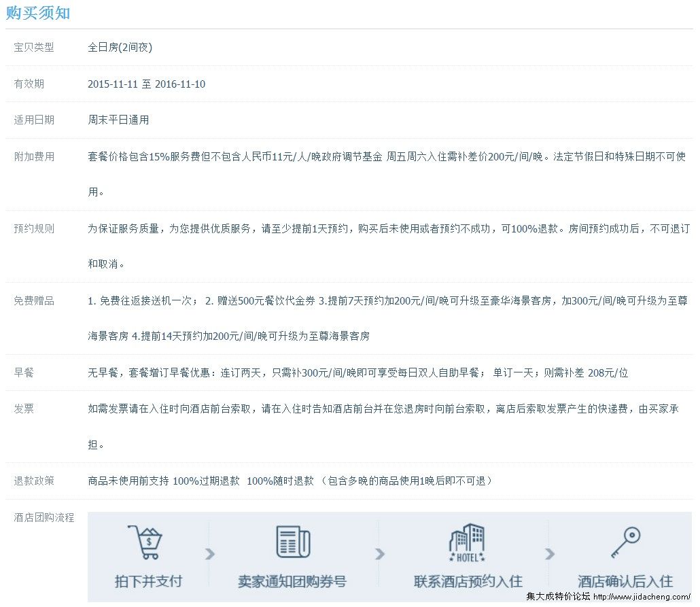
Task: Click the 酒店团购流程 label
Action: tap(44, 517)
